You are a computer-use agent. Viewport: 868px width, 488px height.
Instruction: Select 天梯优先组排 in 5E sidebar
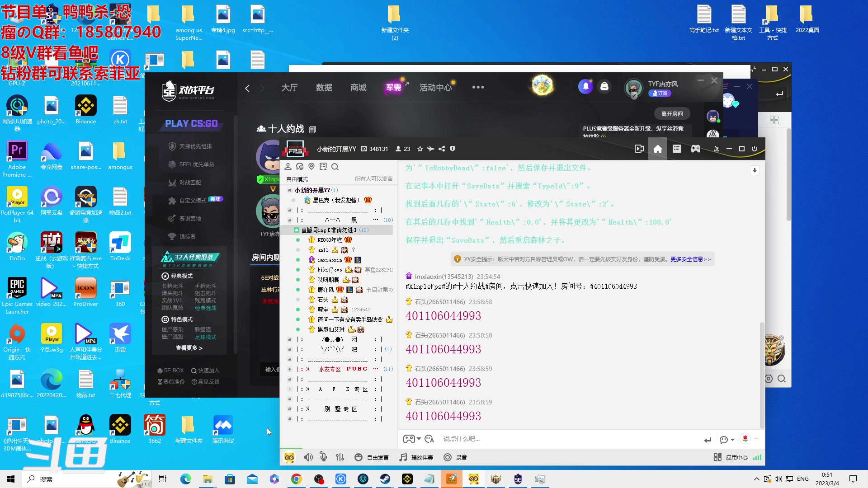pos(190,146)
